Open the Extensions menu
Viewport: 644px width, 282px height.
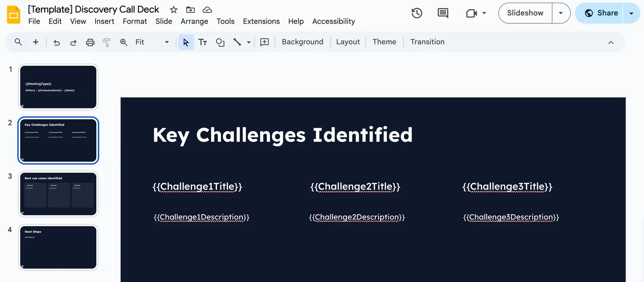click(261, 21)
